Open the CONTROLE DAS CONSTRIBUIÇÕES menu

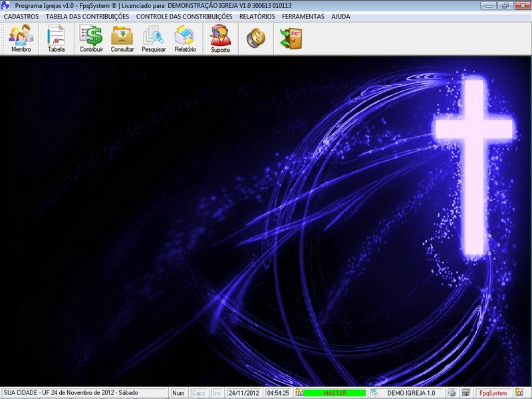184,16
